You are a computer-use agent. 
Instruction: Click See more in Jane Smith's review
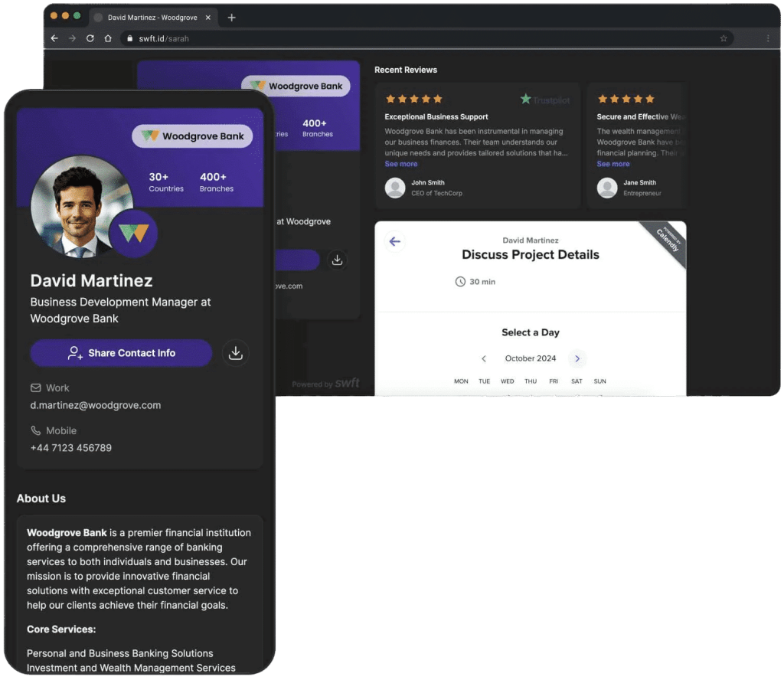click(613, 164)
